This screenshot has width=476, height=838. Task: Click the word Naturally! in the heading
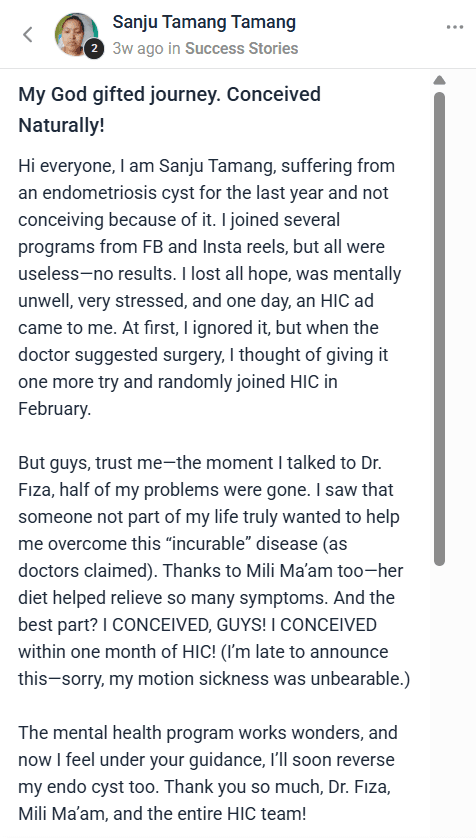pyautogui.click(x=61, y=126)
